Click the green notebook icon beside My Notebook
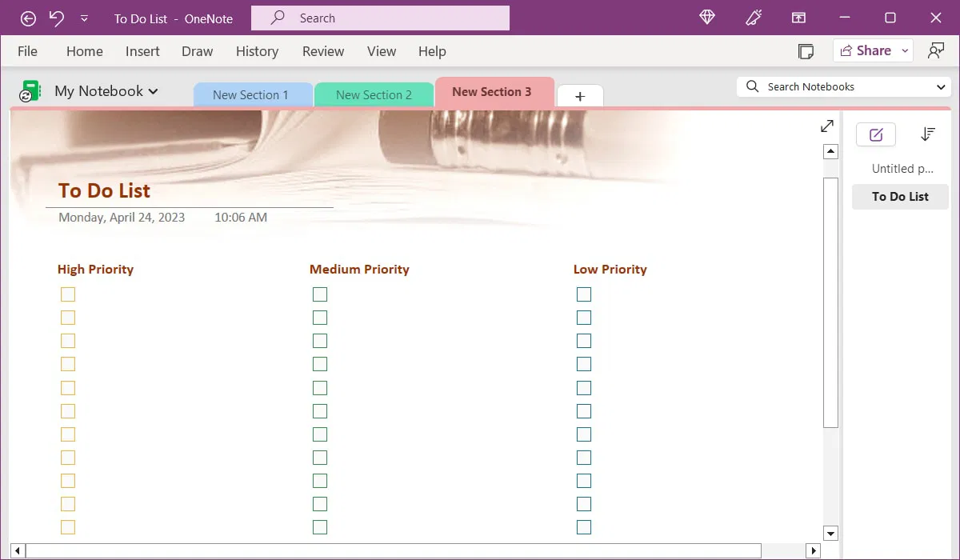 click(30, 90)
